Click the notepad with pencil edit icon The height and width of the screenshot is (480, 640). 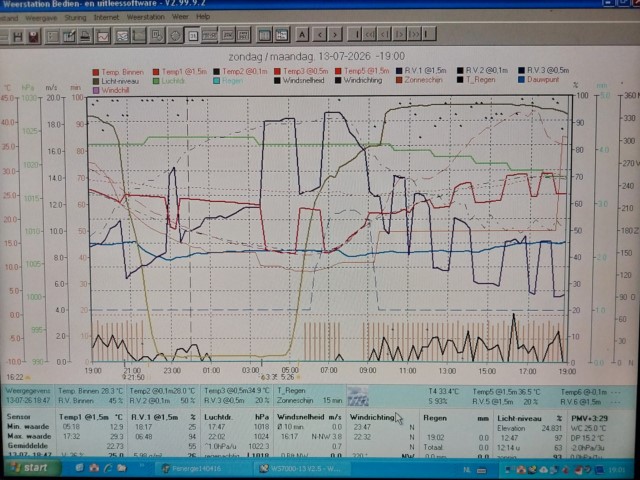point(69,36)
